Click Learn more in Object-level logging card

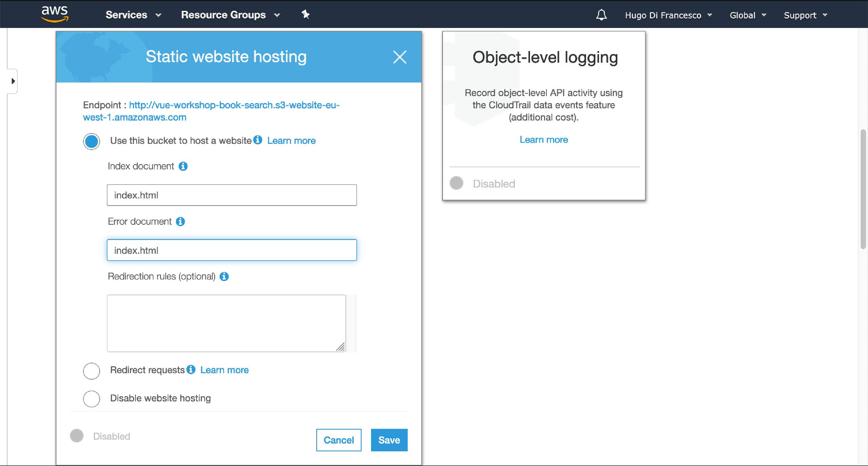544,140
